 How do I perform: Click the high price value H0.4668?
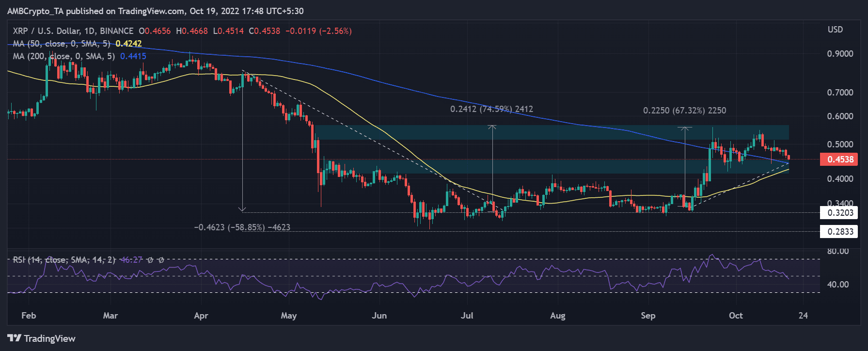[x=192, y=31]
